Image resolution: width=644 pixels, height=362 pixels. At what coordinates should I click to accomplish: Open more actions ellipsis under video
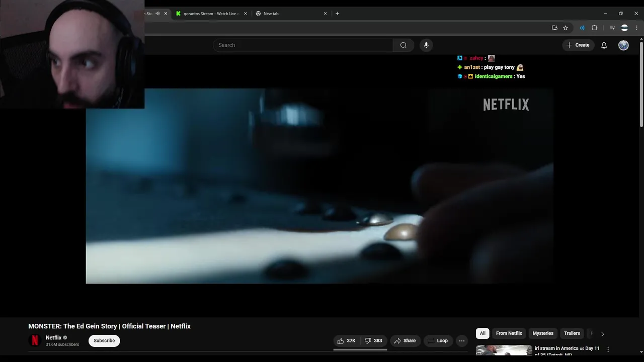click(x=462, y=341)
